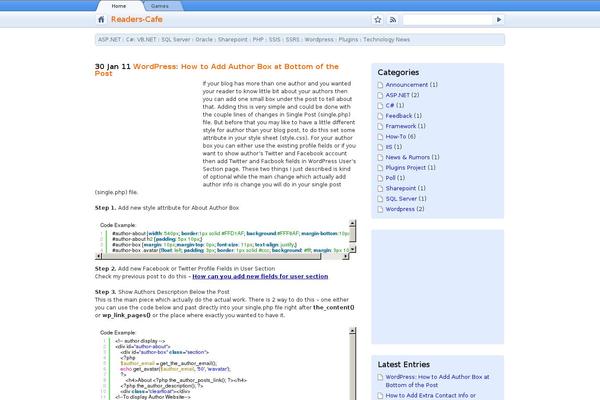The image size is (600, 400).
Task: Open the Technology News navigation link
Action: click(x=386, y=39)
